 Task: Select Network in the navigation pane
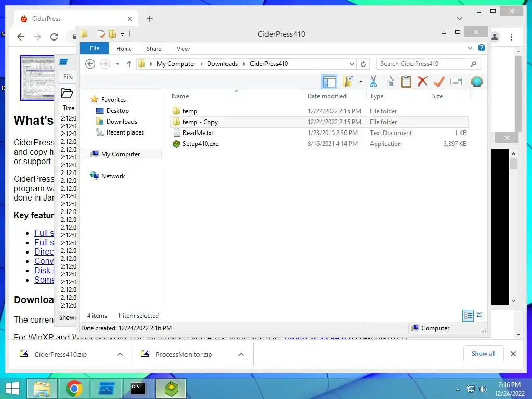[113, 176]
